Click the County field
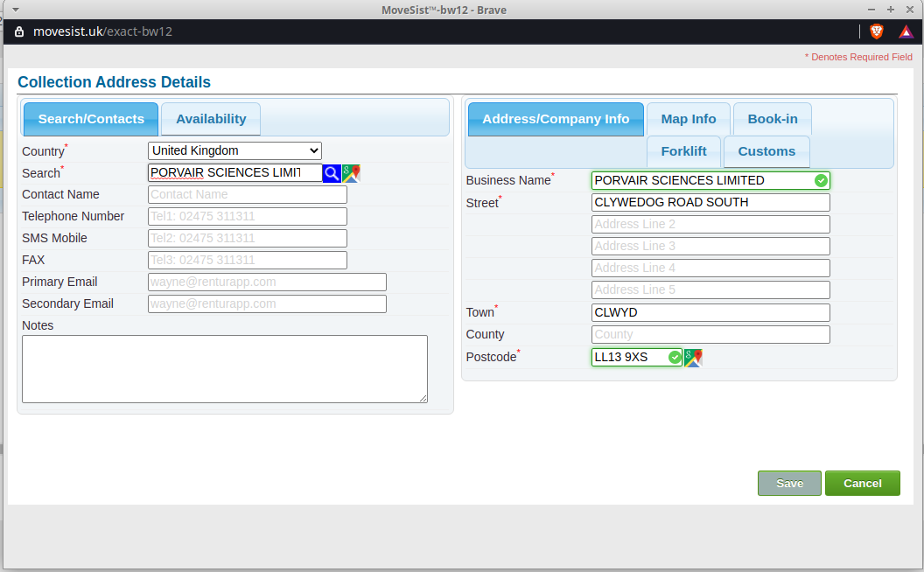 click(x=710, y=335)
